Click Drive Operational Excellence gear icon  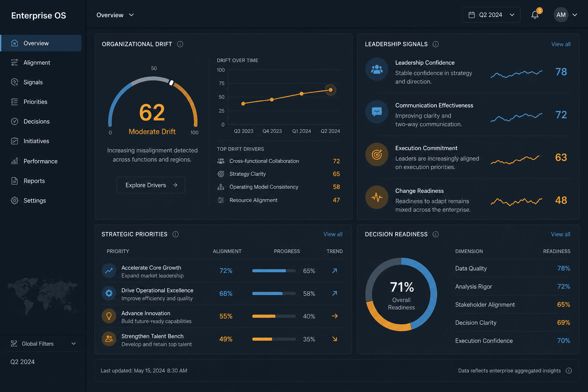(x=109, y=293)
